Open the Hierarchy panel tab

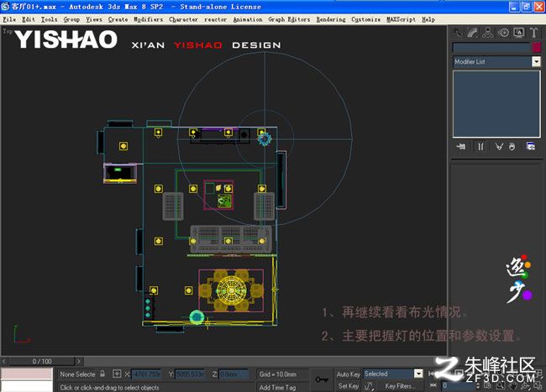(x=487, y=33)
